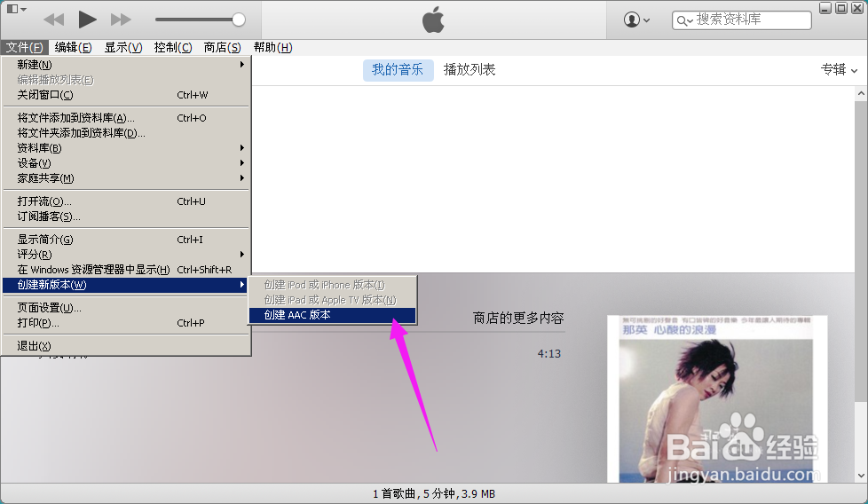868x504 pixels.
Task: Open the mini window menu icon at top left
Action: [x=15, y=9]
